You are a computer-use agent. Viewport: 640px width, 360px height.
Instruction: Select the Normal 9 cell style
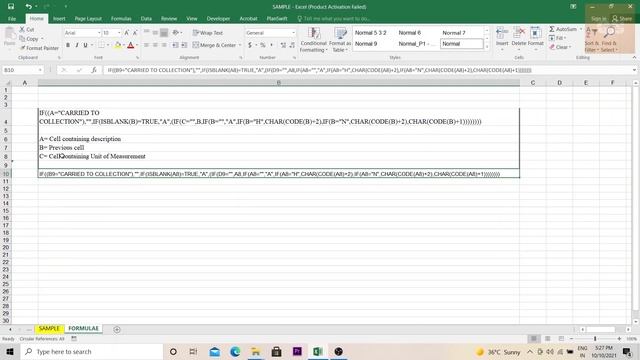click(366, 44)
